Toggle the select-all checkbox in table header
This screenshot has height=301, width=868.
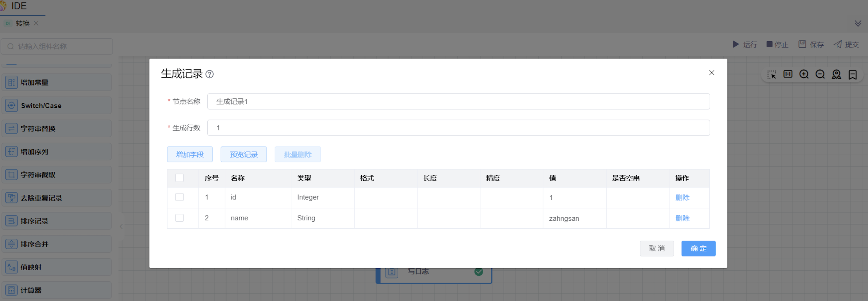click(179, 178)
